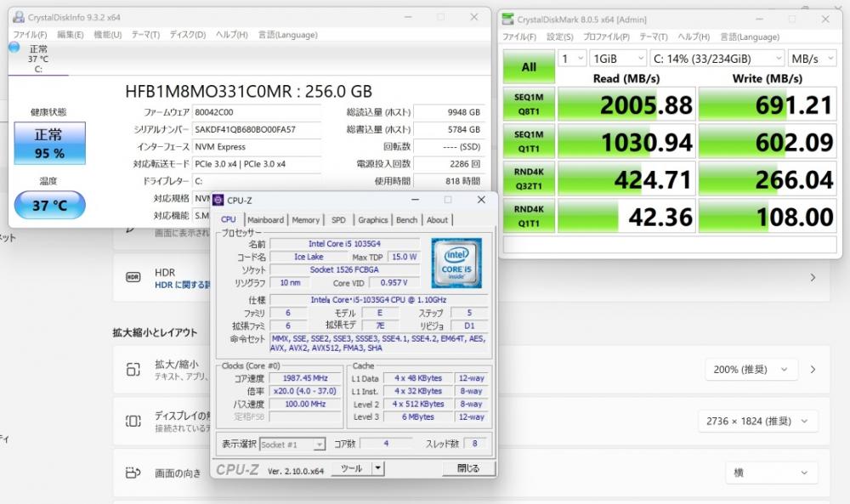Open the 2736 × 1824 resolution dropdown
The image size is (850, 504).
pyautogui.click(x=757, y=421)
